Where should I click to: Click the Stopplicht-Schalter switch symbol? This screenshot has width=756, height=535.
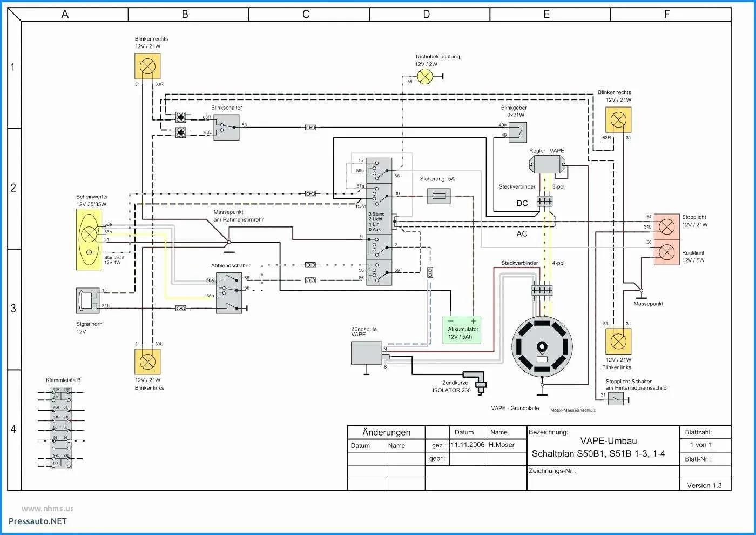(x=616, y=399)
